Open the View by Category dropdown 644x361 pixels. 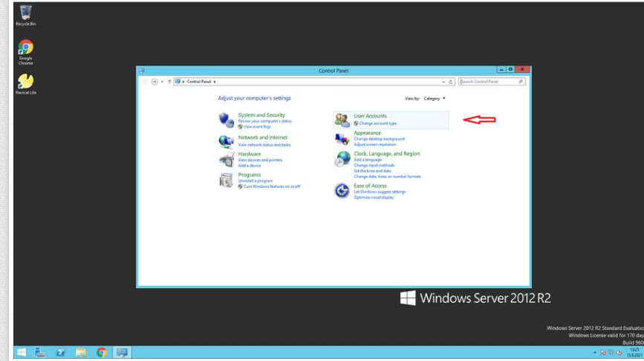(x=435, y=99)
